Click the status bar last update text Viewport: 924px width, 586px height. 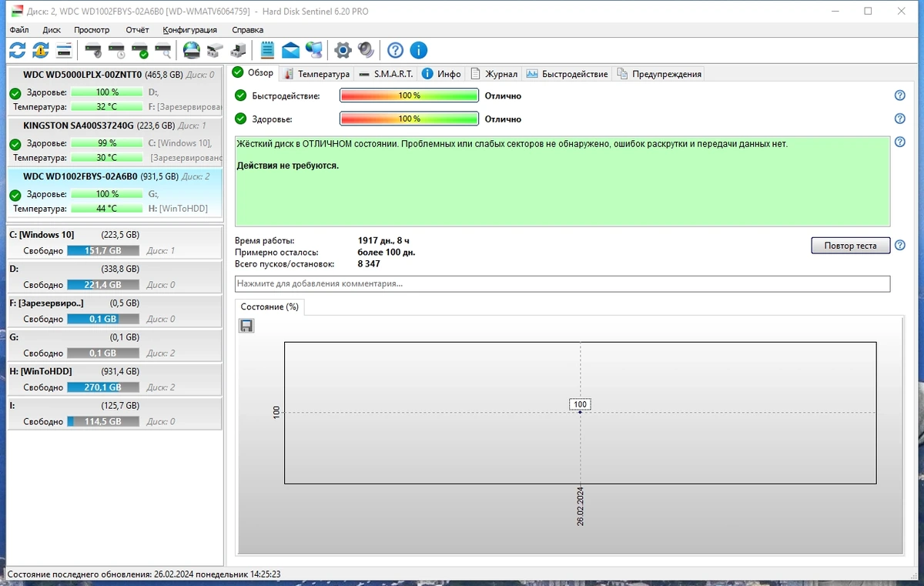[x=144, y=574]
